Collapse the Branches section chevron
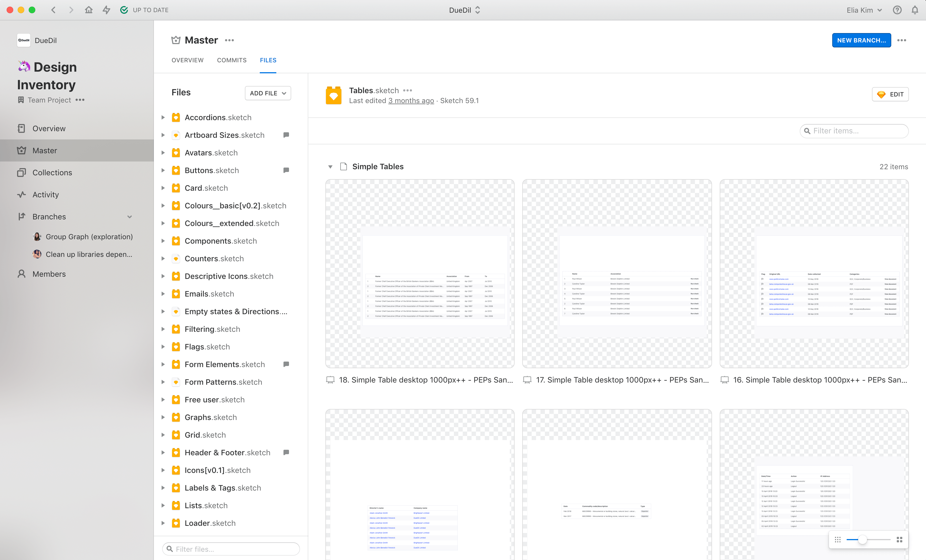 tap(130, 217)
